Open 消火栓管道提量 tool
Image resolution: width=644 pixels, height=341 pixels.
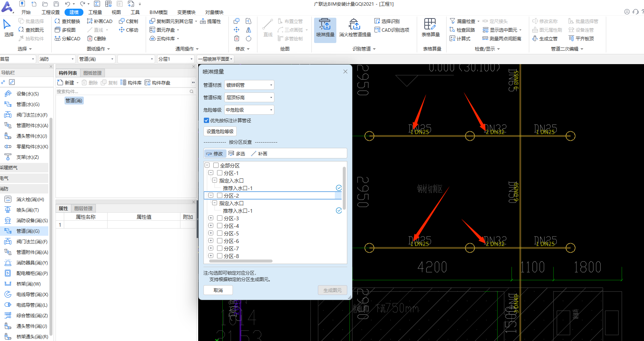355,28
